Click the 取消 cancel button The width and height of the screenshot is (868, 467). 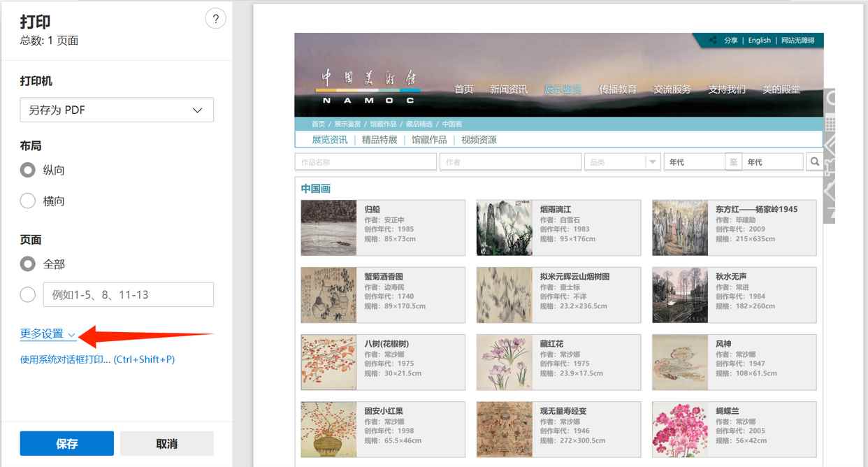click(166, 444)
